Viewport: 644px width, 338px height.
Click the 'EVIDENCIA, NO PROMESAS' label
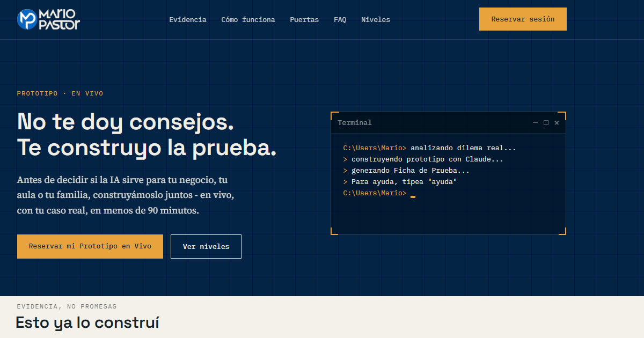(67, 306)
